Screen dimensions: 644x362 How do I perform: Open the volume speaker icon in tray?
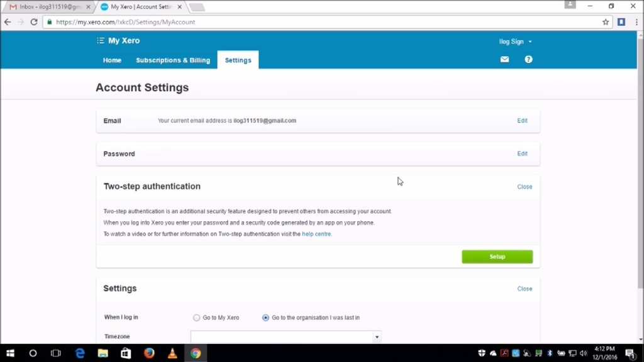point(583,353)
